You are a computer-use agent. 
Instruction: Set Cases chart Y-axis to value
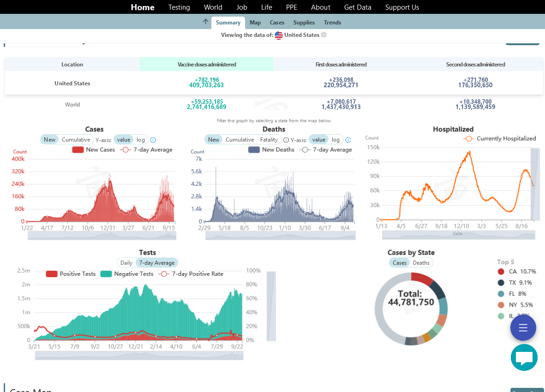coord(123,140)
